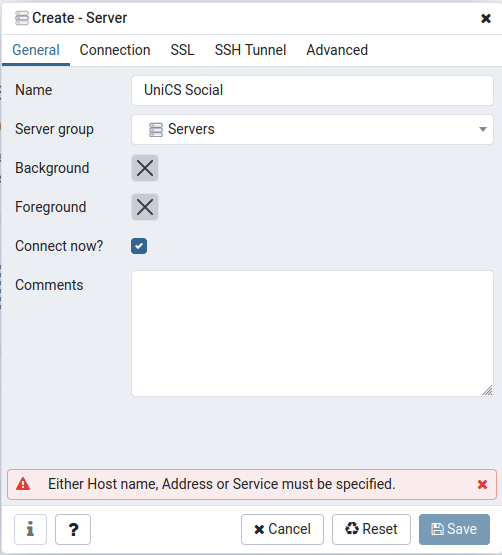Click the server icon in the title bar
The width and height of the screenshot is (502, 555).
(22, 18)
